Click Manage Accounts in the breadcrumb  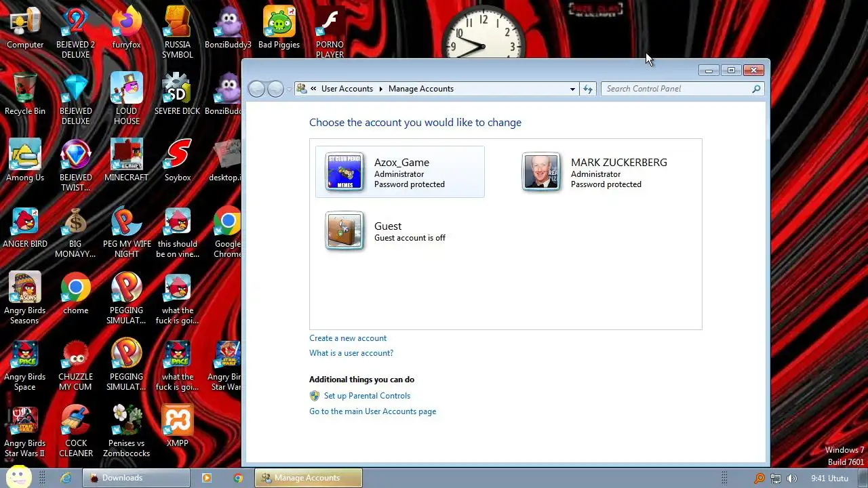coord(421,89)
